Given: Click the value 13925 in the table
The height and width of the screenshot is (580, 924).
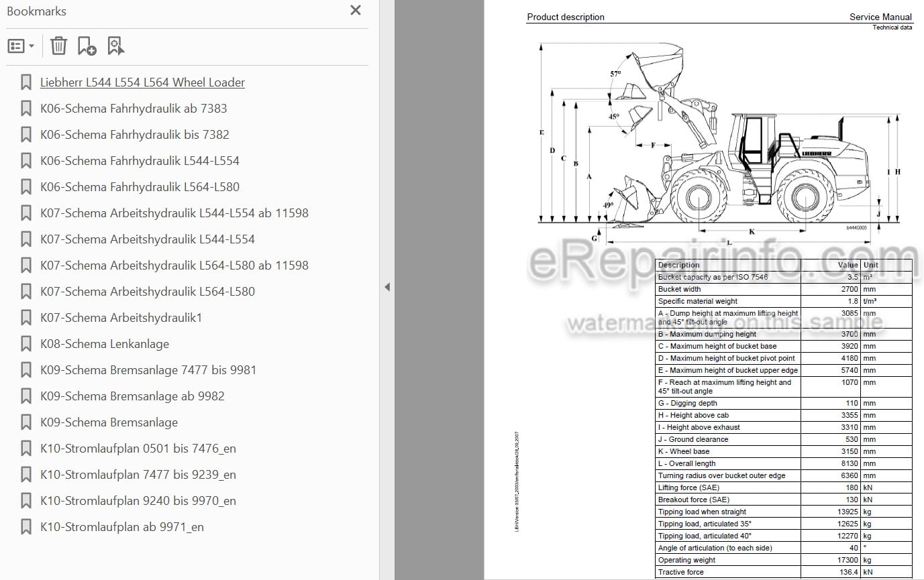Looking at the screenshot, I should (848, 512).
